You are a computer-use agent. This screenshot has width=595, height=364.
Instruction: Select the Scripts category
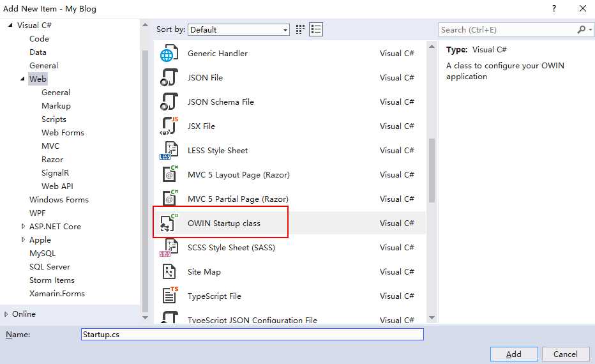[54, 119]
